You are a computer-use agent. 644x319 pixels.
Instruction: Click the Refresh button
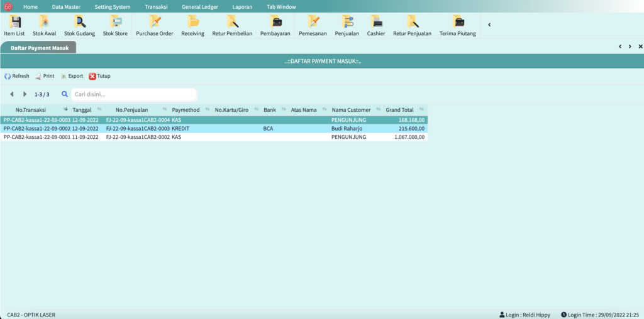(x=16, y=76)
